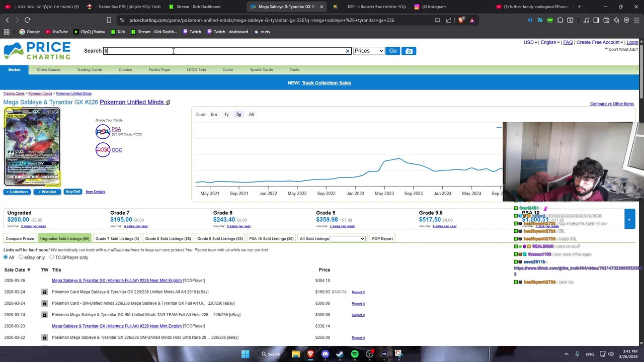Click the camera search icon button
Screen dimensions: 644x362
409,51
